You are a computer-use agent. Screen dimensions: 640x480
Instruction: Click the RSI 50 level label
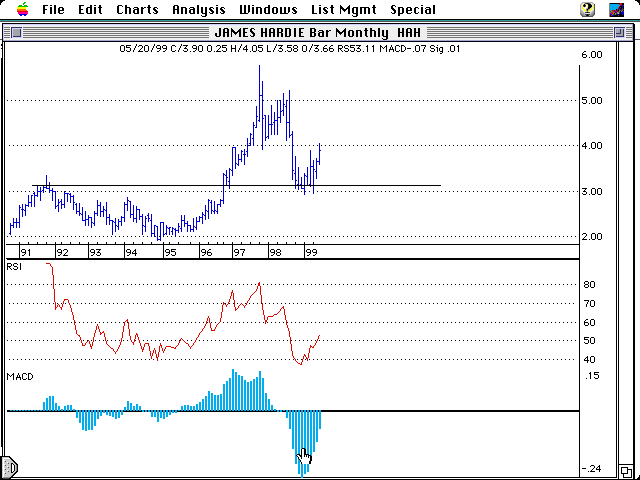click(x=589, y=341)
